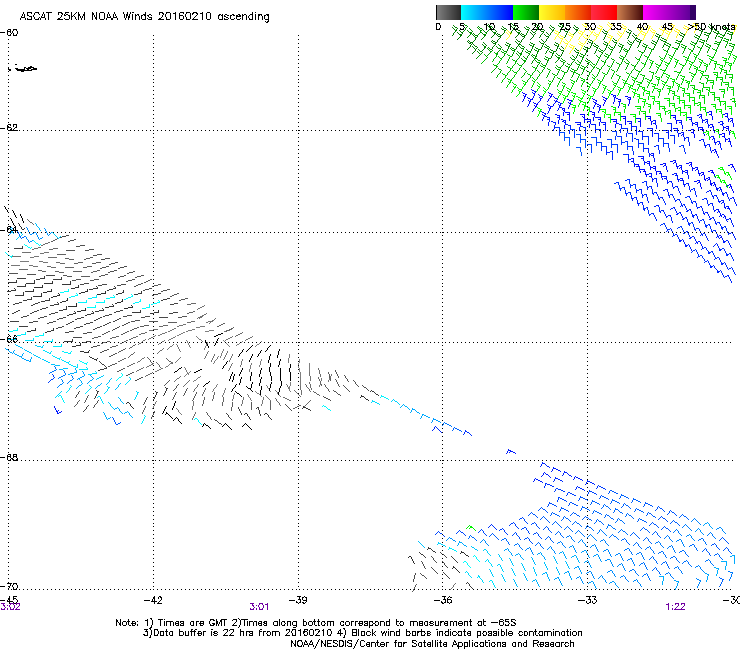
Task: Click the 1:22 swath time label
Action: tap(675, 607)
